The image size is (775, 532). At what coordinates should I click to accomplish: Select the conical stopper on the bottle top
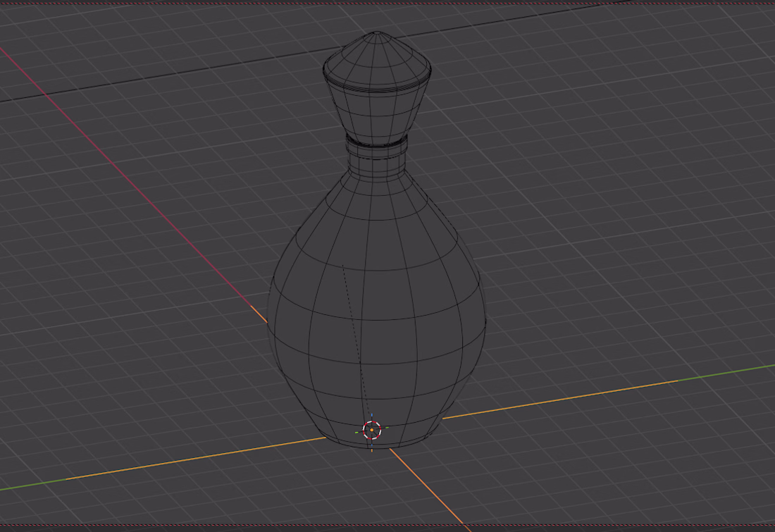pos(377,89)
